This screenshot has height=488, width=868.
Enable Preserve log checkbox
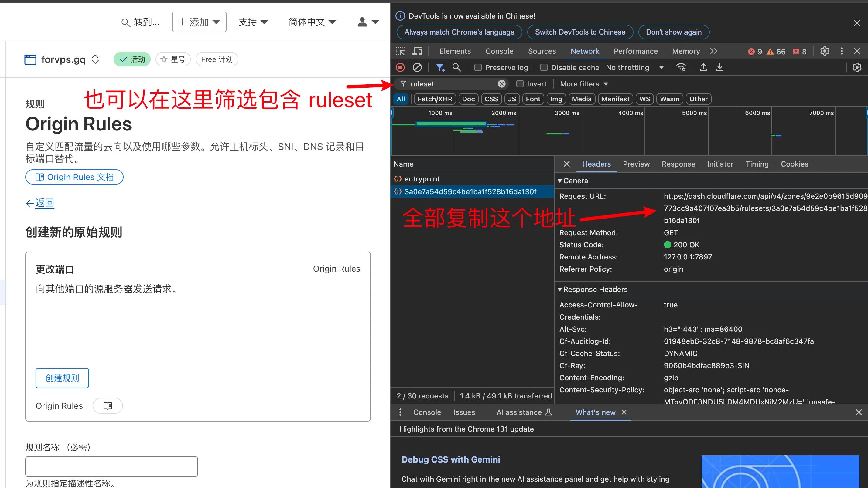point(478,67)
